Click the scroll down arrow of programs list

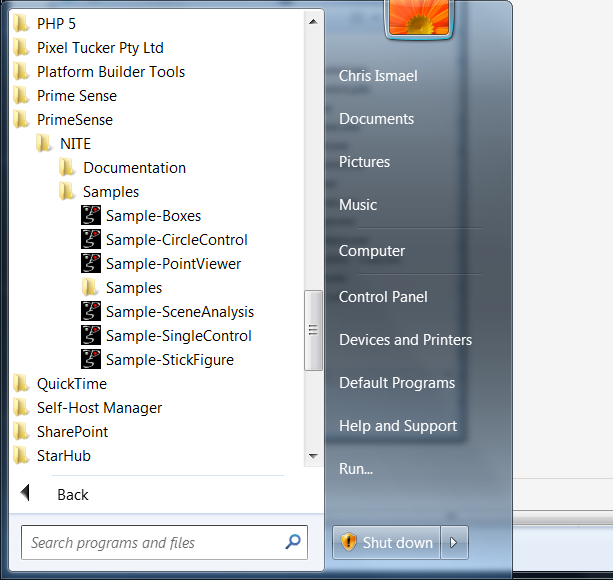pos(314,455)
